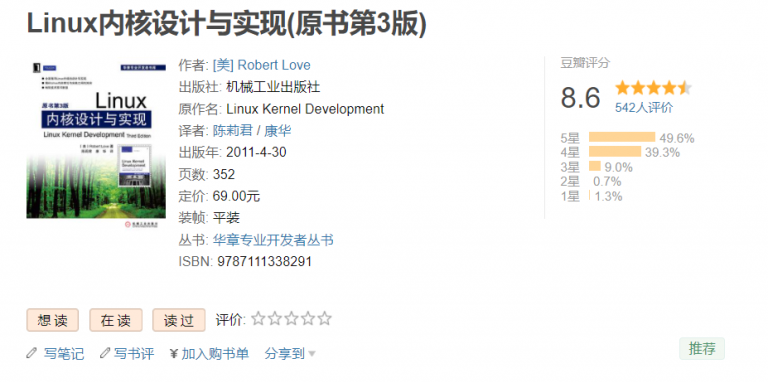
Task: Mark the book as 想读
Action: tap(52, 320)
